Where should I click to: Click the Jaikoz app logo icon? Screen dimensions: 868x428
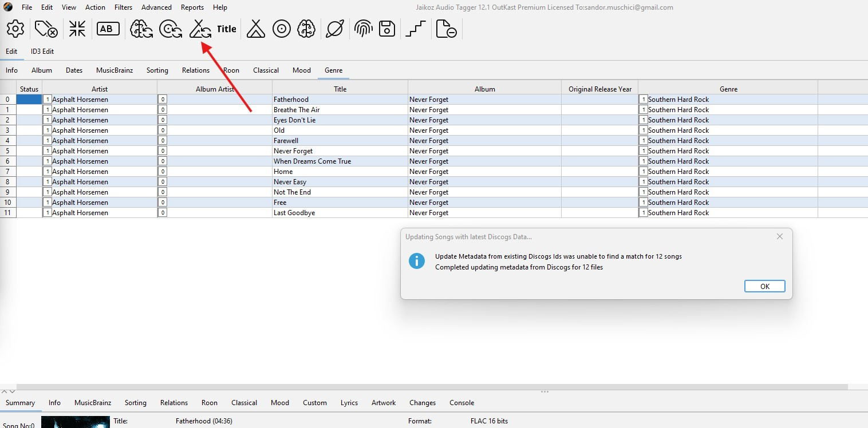tap(7, 7)
